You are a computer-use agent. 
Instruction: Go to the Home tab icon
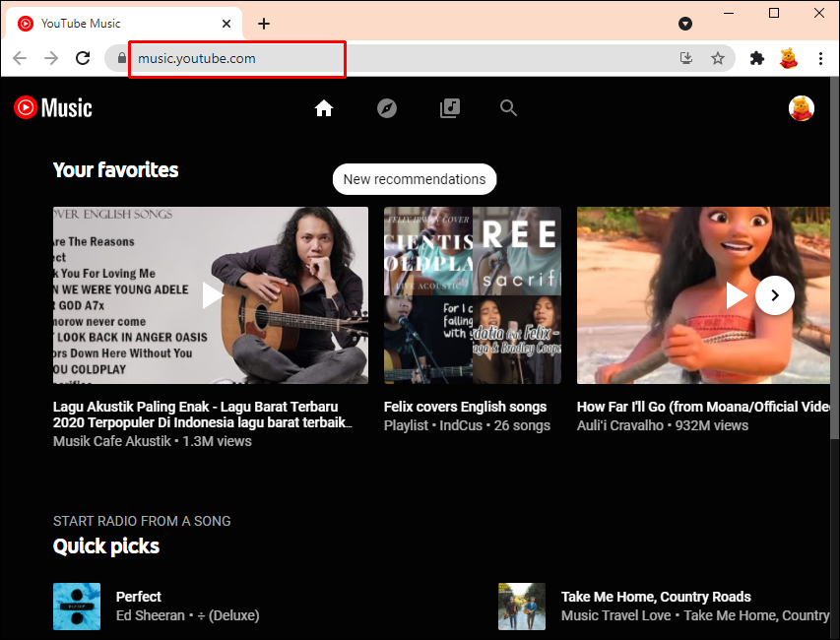pos(324,108)
